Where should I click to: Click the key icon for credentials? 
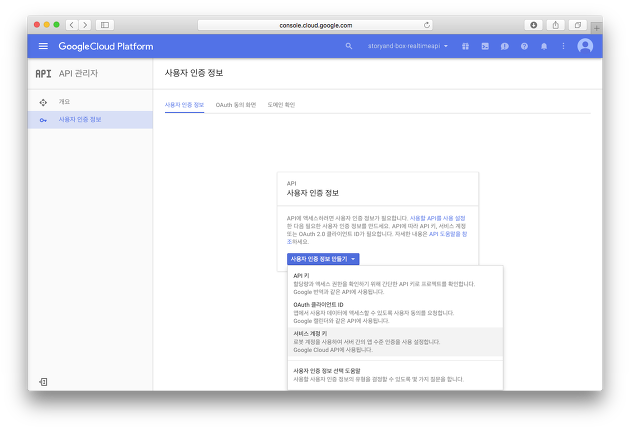tap(43, 120)
